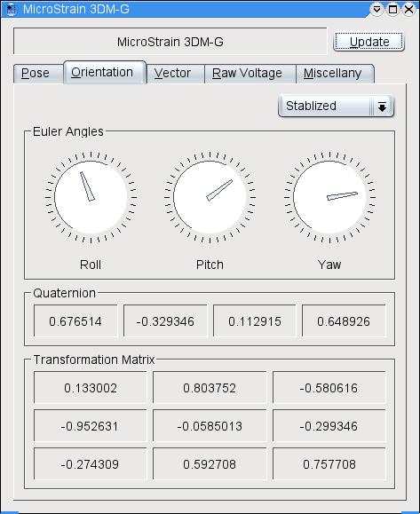This screenshot has width=420, height=514.
Task: Select quaternion value 0.648926
Action: coord(344,321)
